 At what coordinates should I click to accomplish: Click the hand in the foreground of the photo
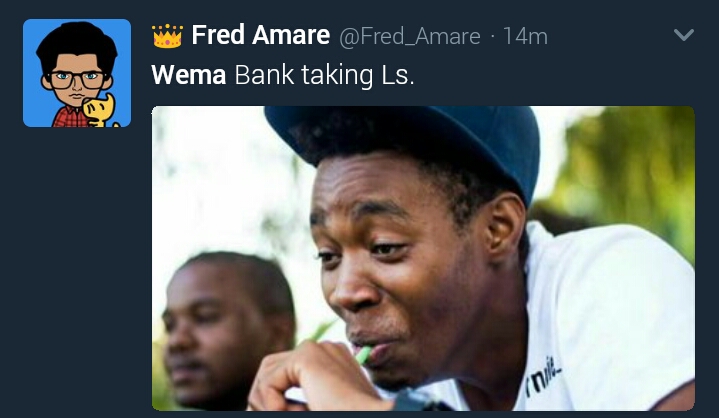tap(316, 378)
